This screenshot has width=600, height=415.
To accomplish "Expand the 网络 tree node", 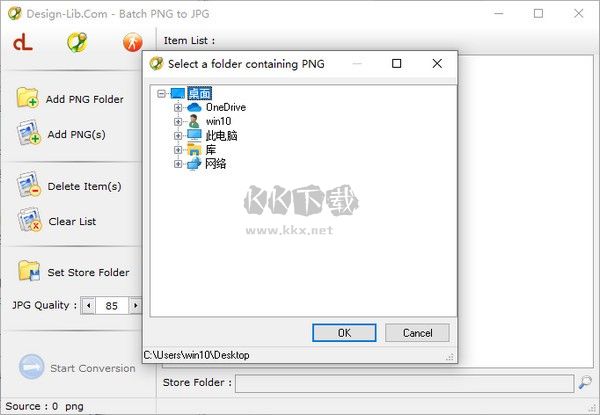I will (x=178, y=164).
